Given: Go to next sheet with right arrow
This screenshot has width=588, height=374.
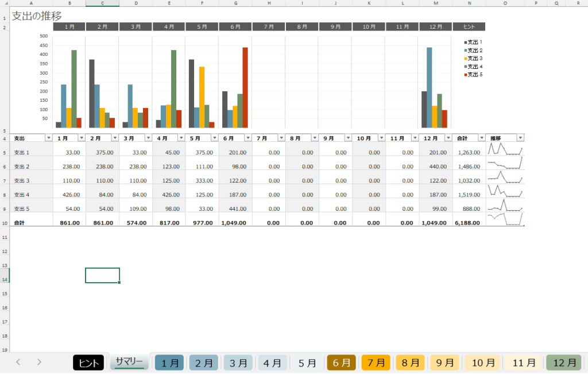Looking at the screenshot, I should click(39, 362).
